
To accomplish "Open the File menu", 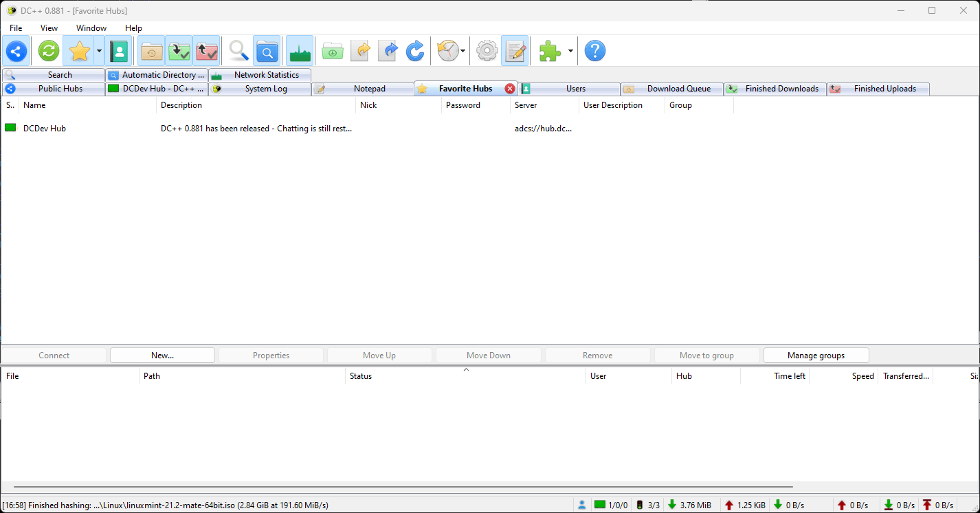I will 16,28.
